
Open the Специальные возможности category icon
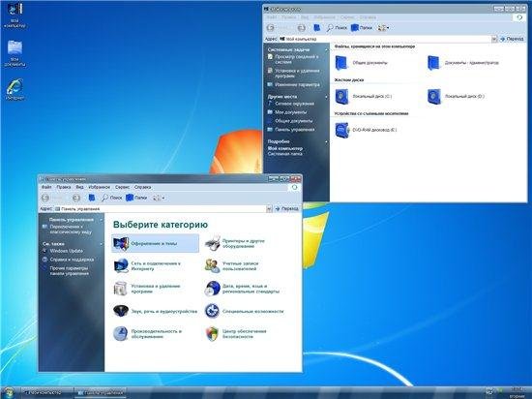(213, 311)
